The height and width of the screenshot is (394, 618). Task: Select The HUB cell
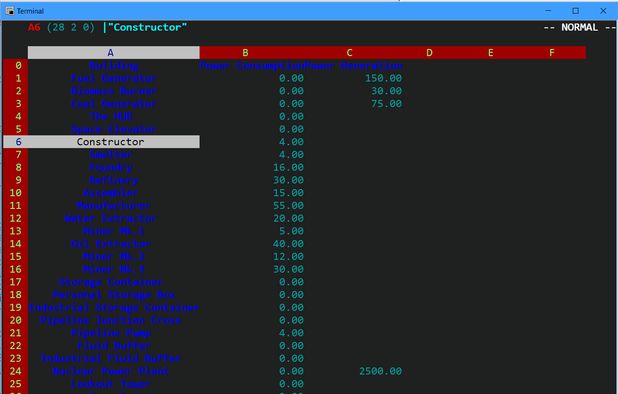point(111,116)
